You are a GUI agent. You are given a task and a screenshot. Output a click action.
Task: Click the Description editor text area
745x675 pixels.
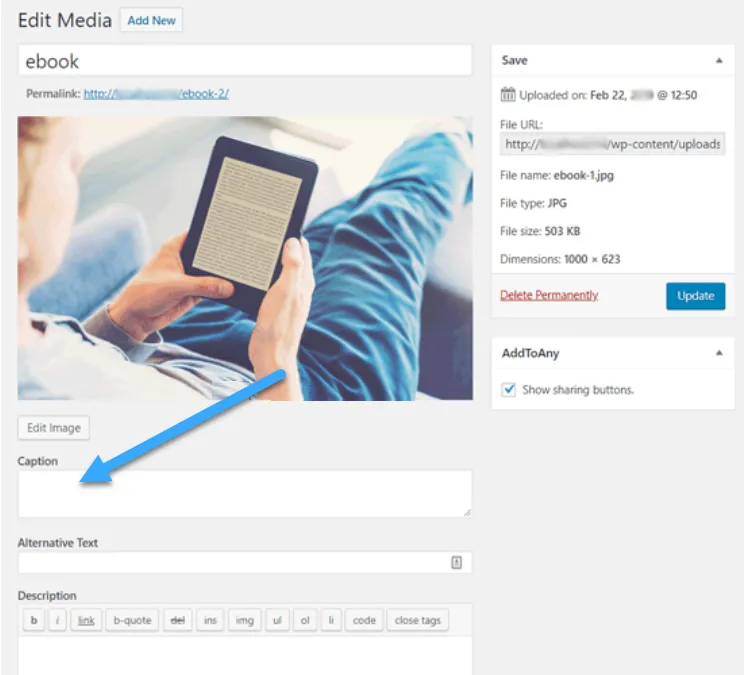(x=245, y=656)
